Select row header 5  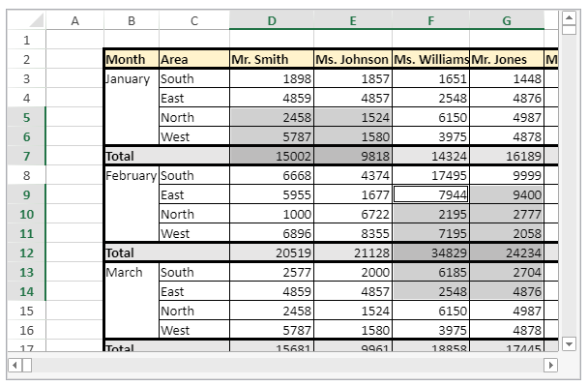[26, 117]
